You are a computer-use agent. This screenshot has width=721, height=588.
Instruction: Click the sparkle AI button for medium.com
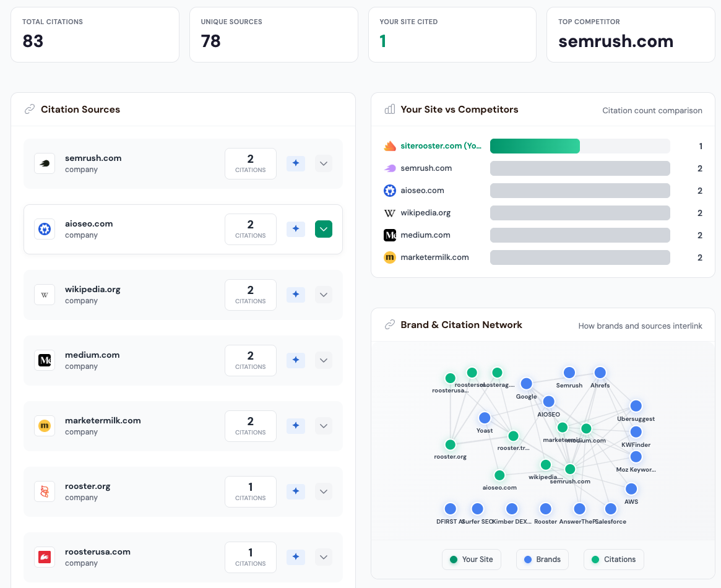tap(296, 360)
